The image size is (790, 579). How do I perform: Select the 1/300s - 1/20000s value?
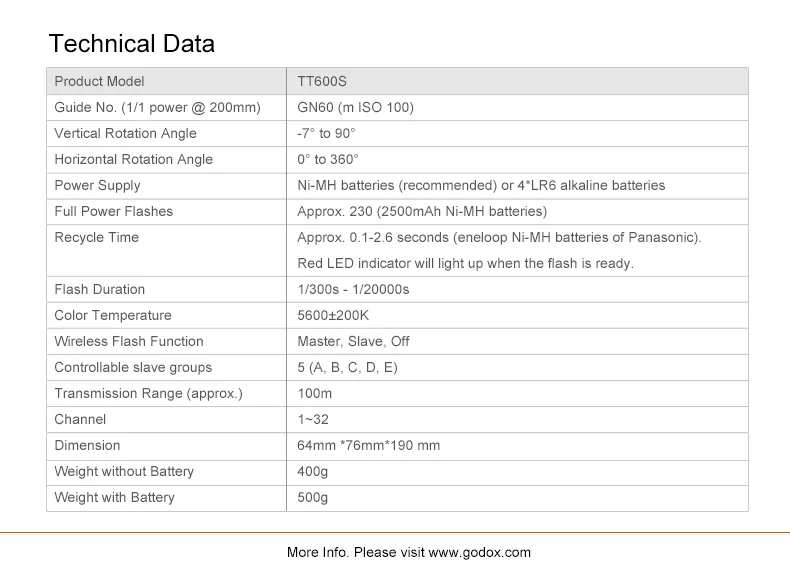[x=353, y=289]
